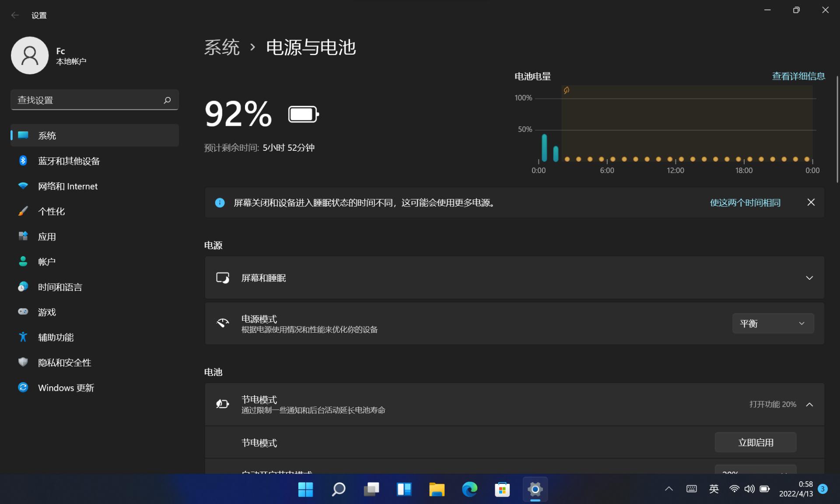840x504 pixels.
Task: Expand the 屏幕和睡眠 section
Action: coord(810,278)
